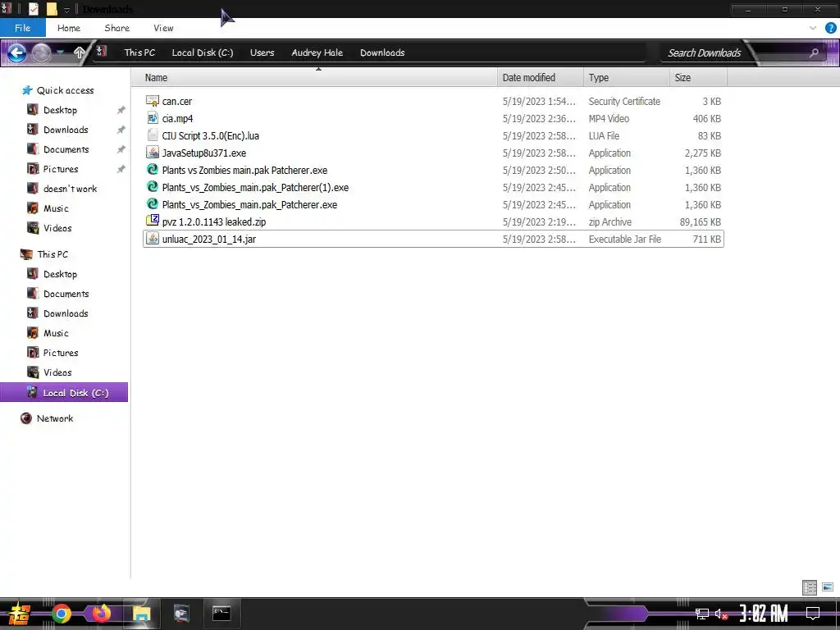
Task: Switch to large thumbnails view icon
Action: (x=827, y=587)
